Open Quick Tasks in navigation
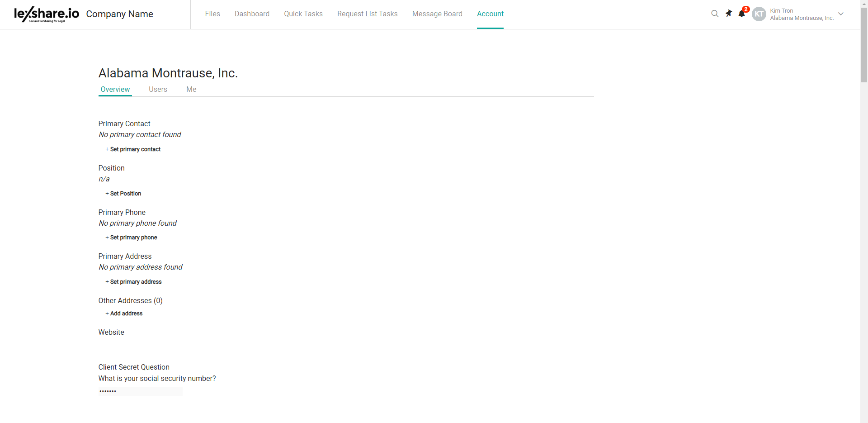Viewport: 868px width, 423px height. (303, 14)
